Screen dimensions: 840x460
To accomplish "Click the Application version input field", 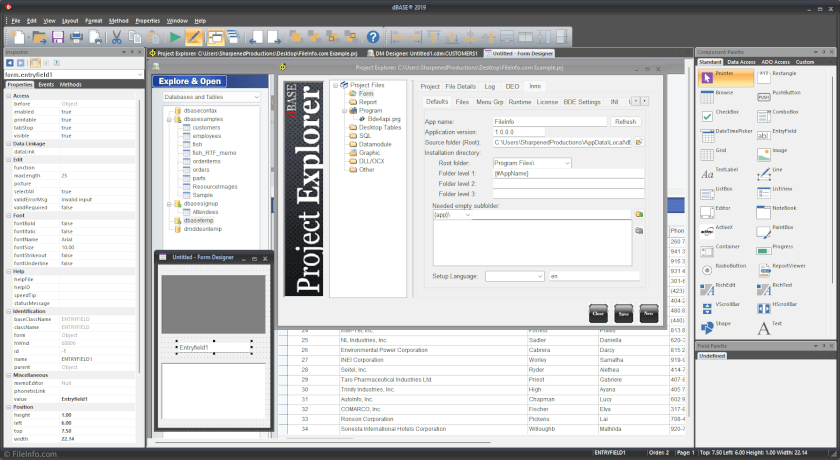I will click(519, 132).
